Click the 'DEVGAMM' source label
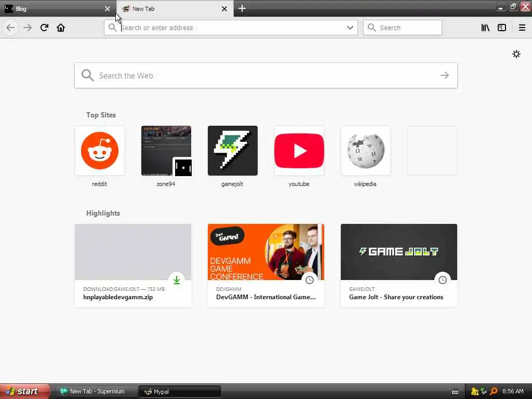This screenshot has width=532, height=399. point(229,289)
